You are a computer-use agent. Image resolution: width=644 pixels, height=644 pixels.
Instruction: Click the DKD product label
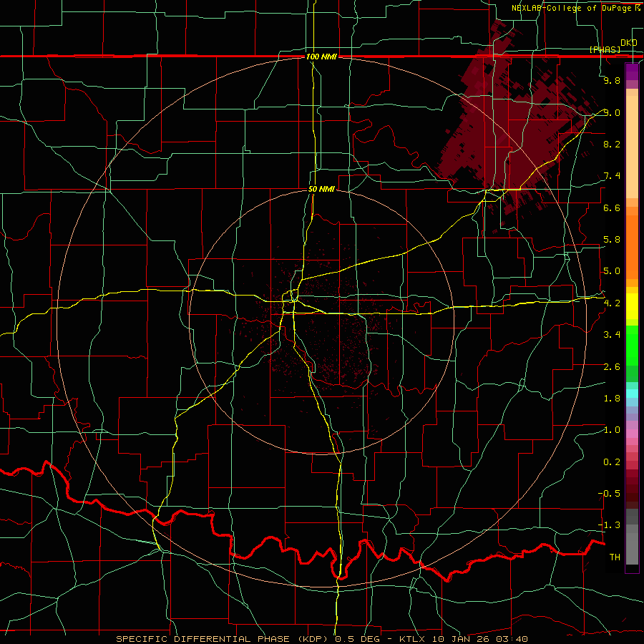pos(629,43)
